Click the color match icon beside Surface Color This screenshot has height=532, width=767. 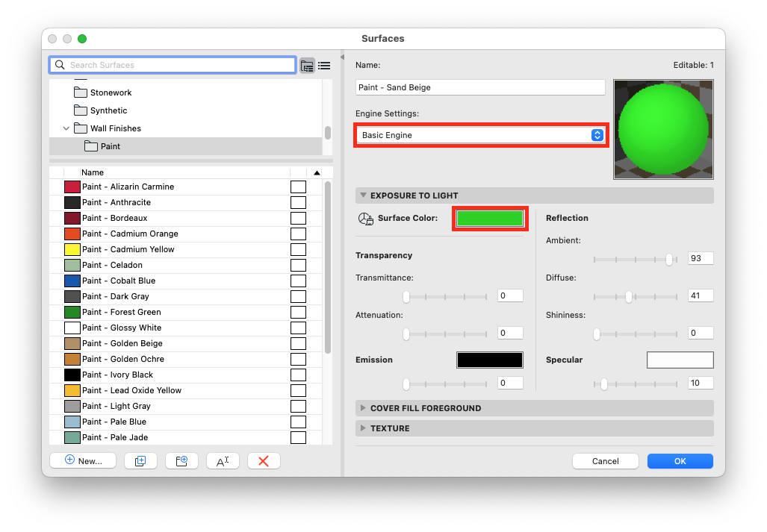click(x=365, y=219)
